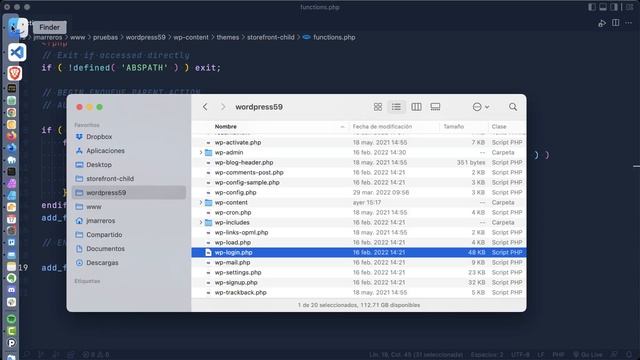The height and width of the screenshot is (360, 640).
Task: Click wp-content in VS Code breadcrumb
Action: [191, 37]
